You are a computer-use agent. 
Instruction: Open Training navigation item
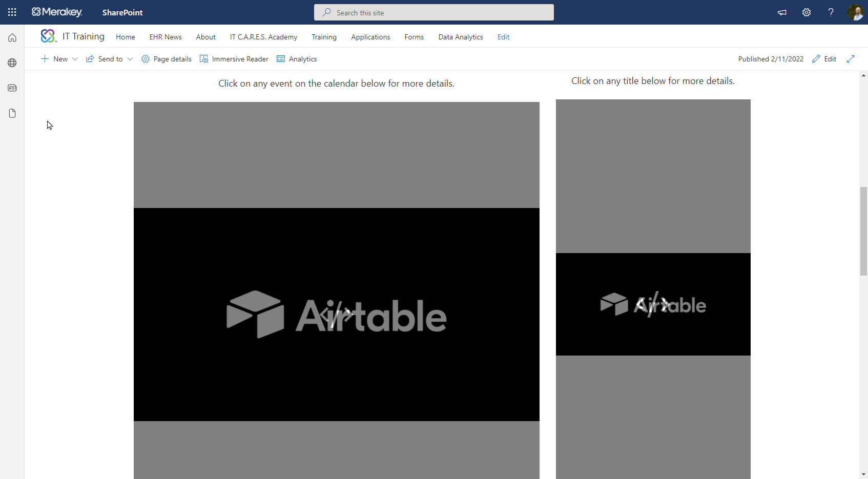(324, 37)
